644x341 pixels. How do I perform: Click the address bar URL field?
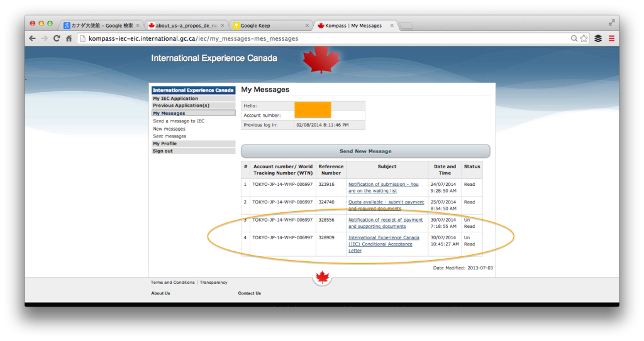(314, 38)
